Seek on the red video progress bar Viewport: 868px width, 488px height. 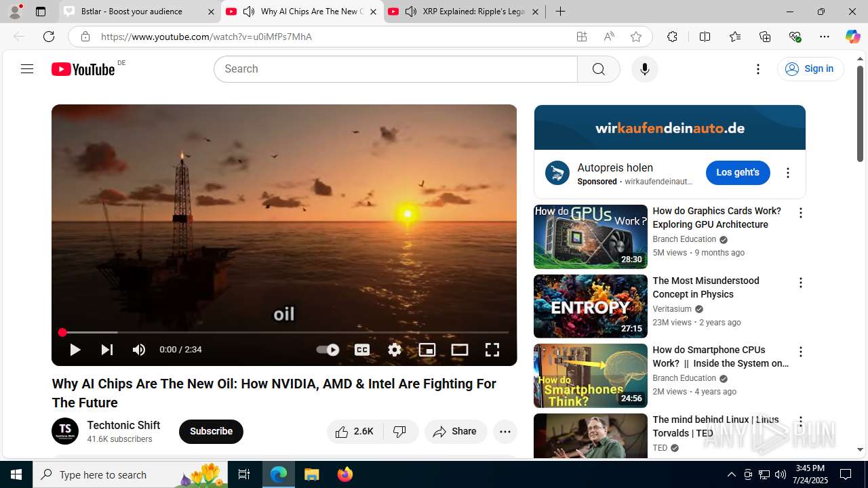point(284,332)
